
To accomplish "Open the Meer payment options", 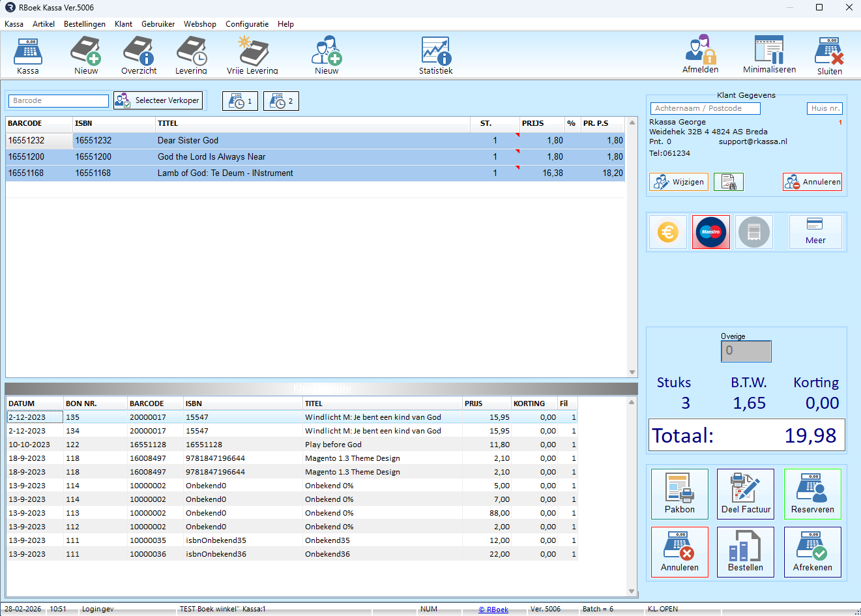I will (815, 232).
